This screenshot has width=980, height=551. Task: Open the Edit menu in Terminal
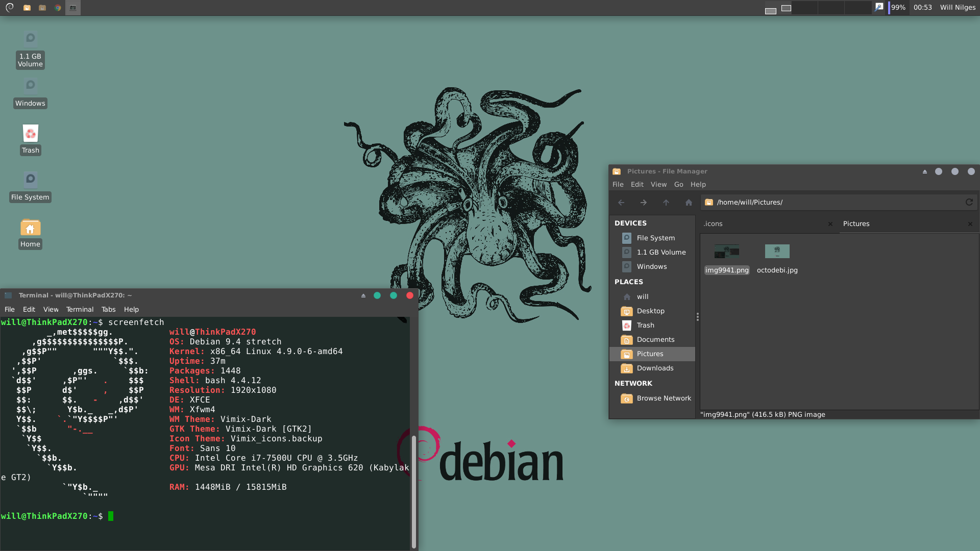pyautogui.click(x=29, y=310)
